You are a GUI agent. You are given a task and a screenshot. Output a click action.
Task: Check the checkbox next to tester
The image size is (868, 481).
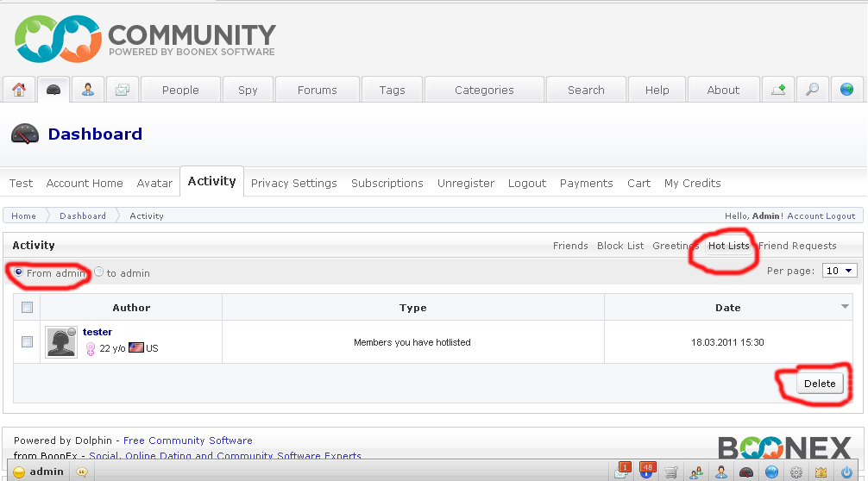point(27,342)
